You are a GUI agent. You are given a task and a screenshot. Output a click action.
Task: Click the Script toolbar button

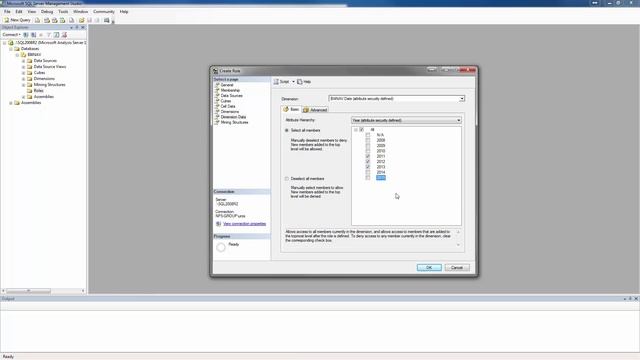click(282, 82)
